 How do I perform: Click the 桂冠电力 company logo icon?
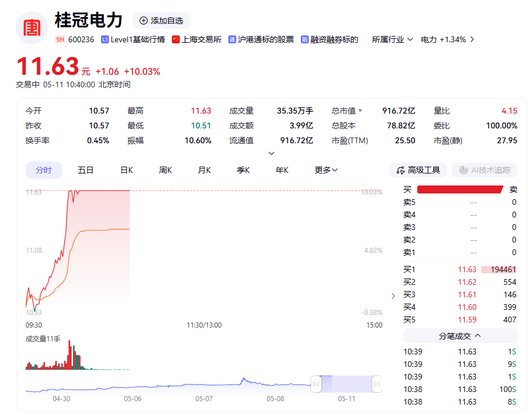tap(32, 28)
